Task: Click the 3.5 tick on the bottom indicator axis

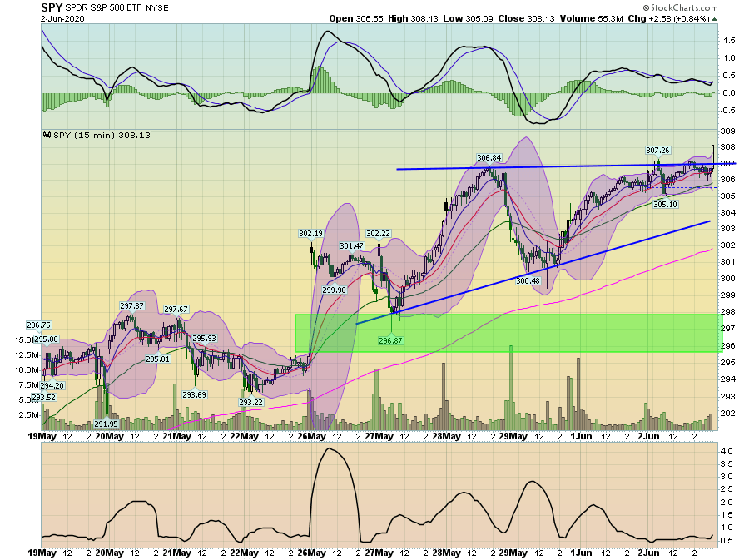Action: (x=727, y=464)
